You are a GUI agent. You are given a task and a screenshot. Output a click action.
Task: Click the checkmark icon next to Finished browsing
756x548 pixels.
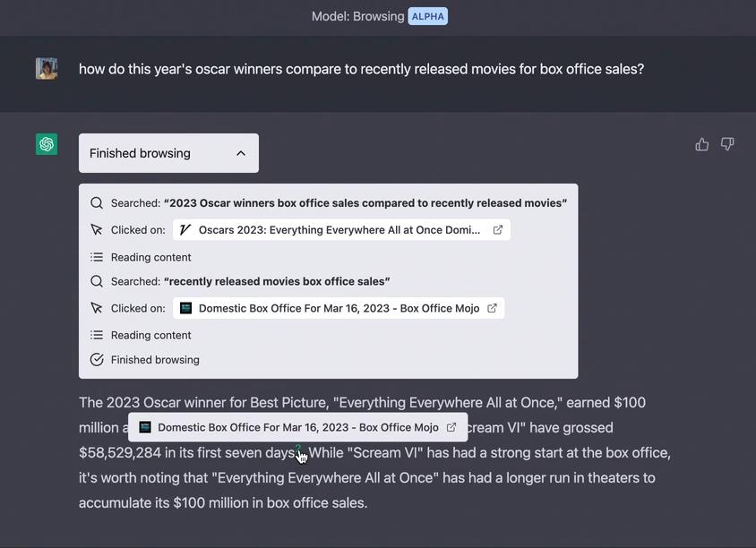(x=97, y=360)
